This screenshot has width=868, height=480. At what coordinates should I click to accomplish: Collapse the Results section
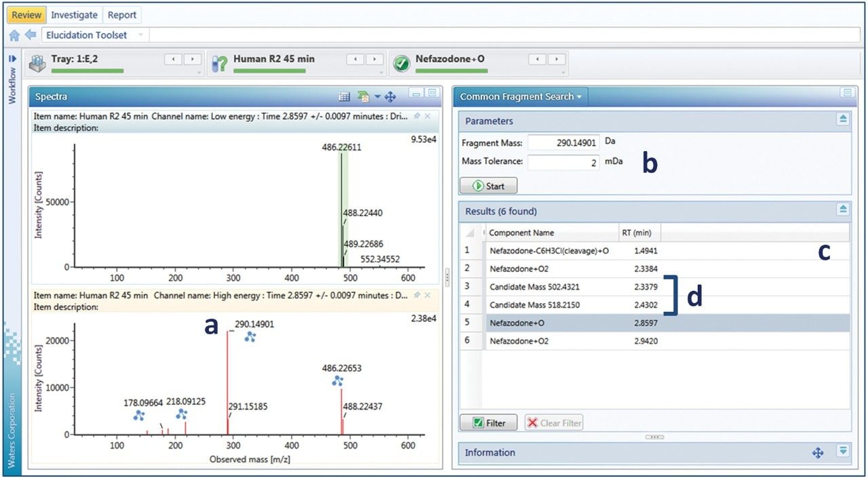[x=843, y=209]
